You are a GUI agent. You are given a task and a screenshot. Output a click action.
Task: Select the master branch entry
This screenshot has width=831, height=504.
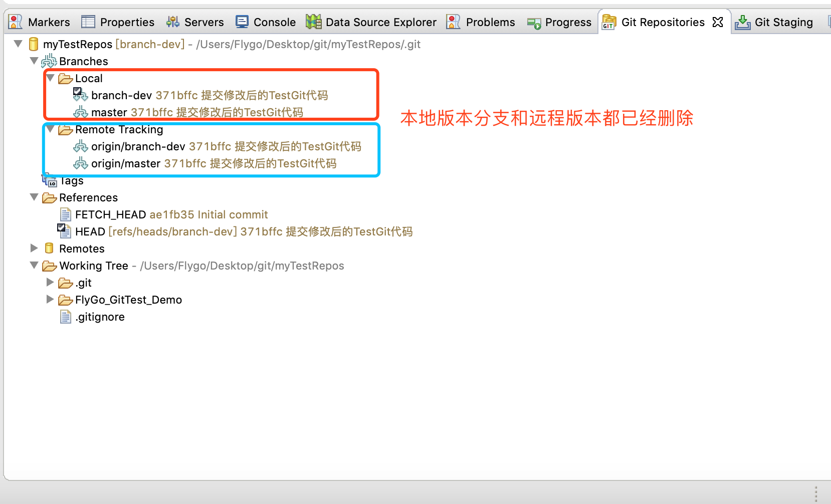pos(110,112)
